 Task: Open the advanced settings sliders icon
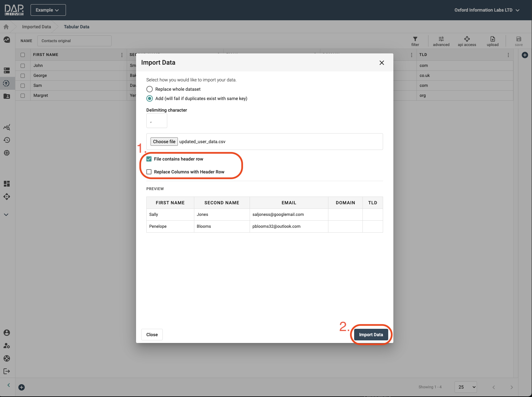(x=441, y=39)
